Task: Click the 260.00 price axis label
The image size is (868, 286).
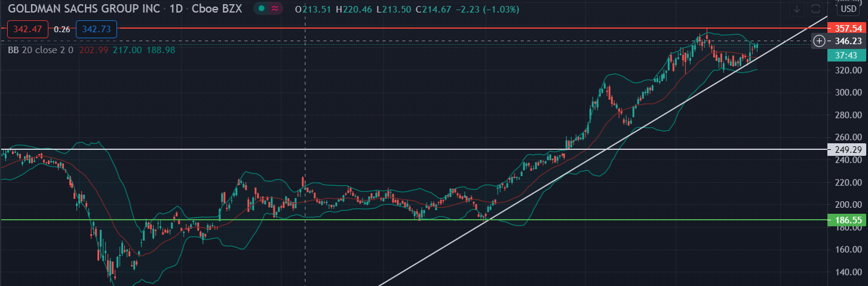Action: [x=848, y=137]
